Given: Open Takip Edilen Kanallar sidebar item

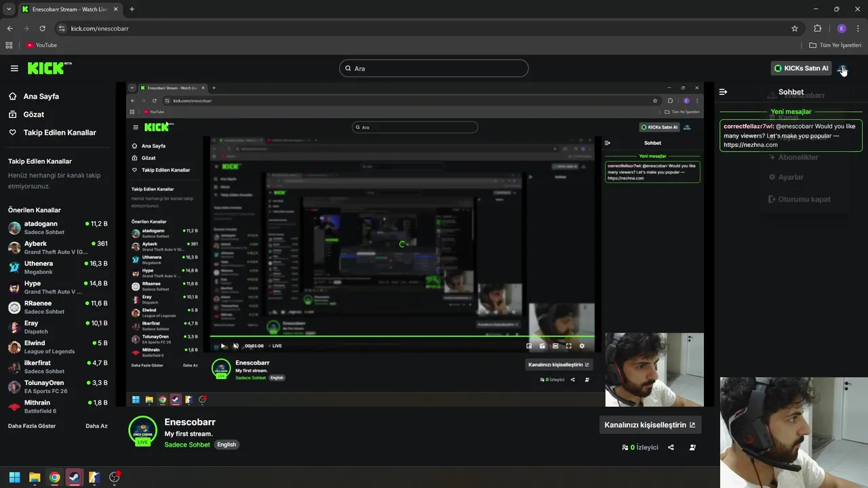Looking at the screenshot, I should [60, 133].
